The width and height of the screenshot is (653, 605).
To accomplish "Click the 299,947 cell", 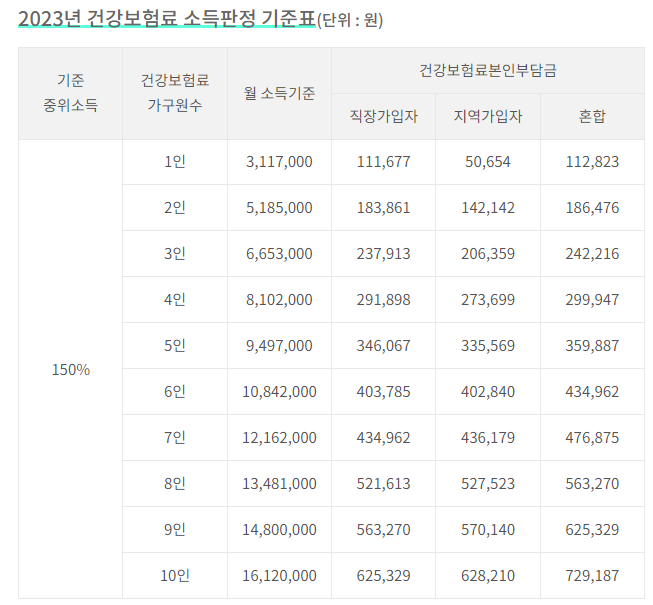I will (592, 299).
